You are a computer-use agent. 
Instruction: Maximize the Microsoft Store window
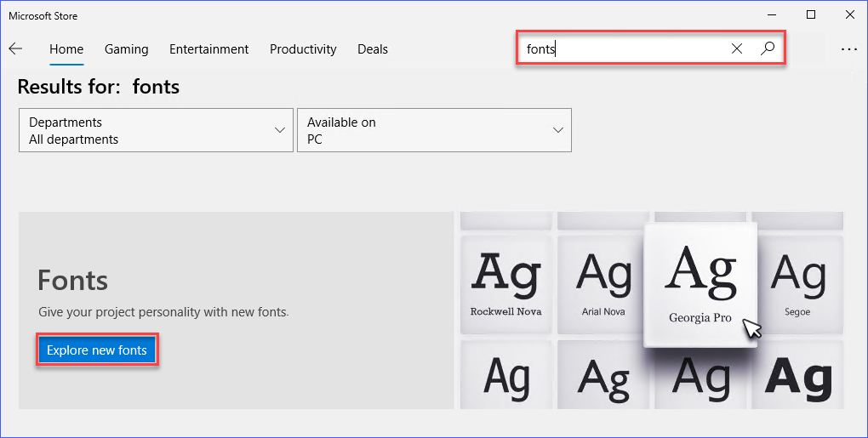(x=811, y=15)
